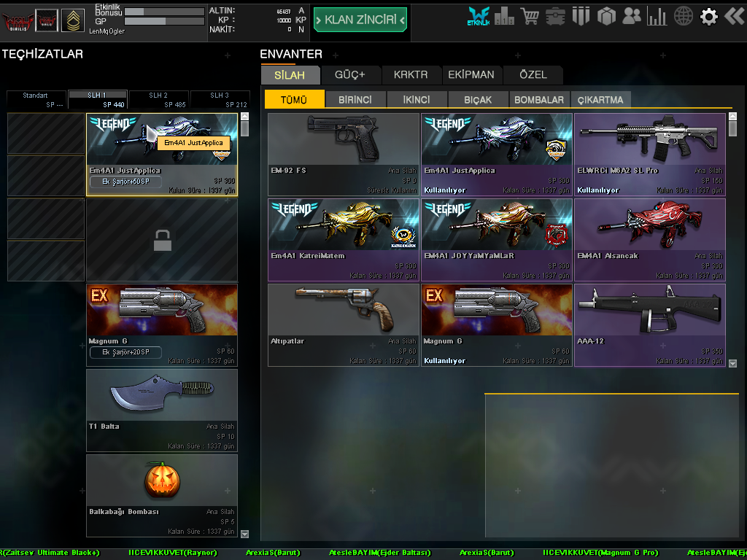Viewport: 747px width, 560px height.
Task: Click the GP progress bar
Action: [164, 21]
